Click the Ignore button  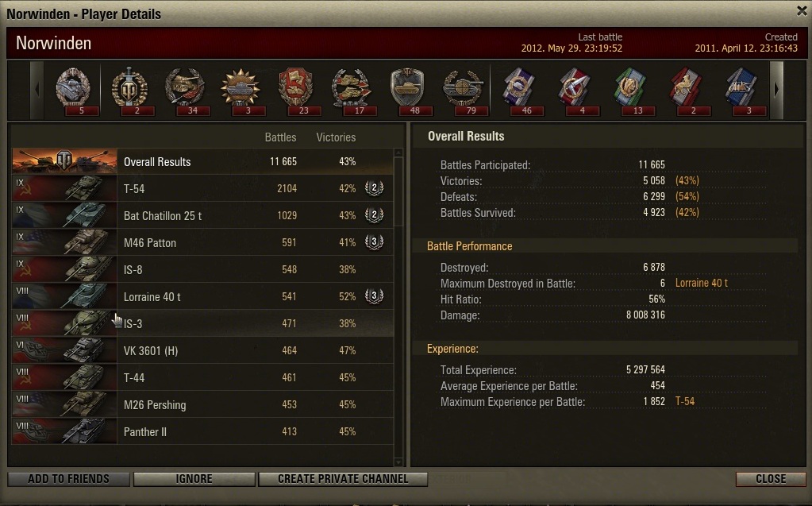click(194, 478)
